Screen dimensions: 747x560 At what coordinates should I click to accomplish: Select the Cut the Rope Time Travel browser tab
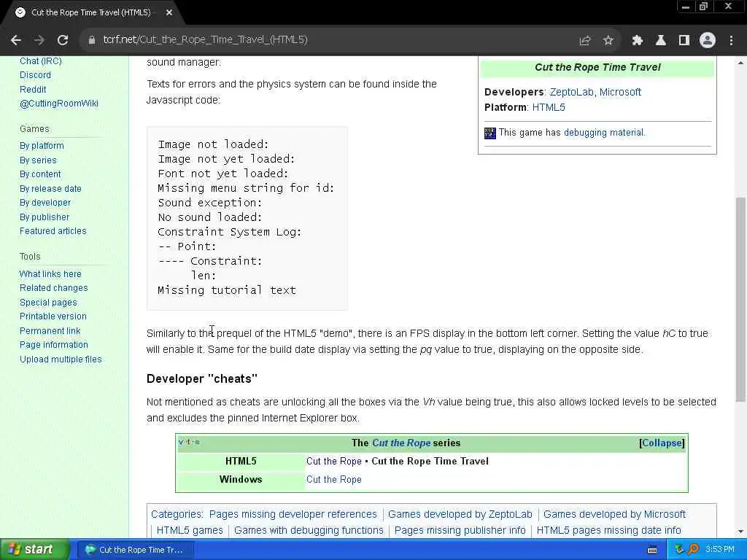[90, 13]
